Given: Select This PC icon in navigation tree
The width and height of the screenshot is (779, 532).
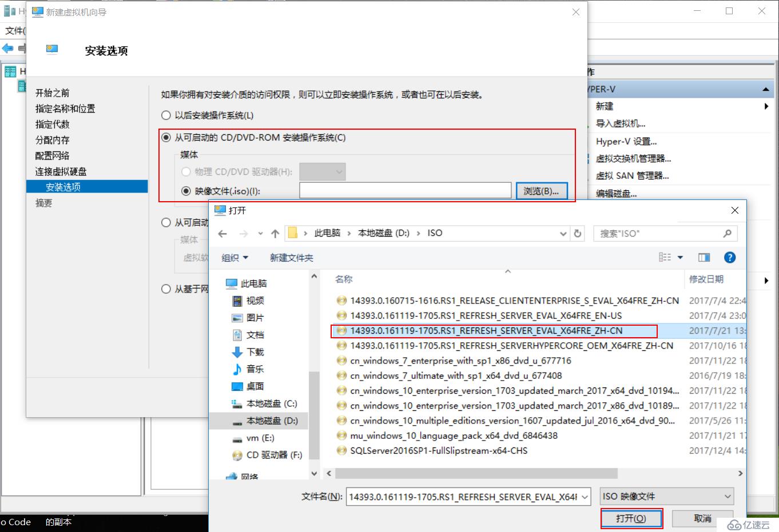Looking at the screenshot, I should [231, 283].
